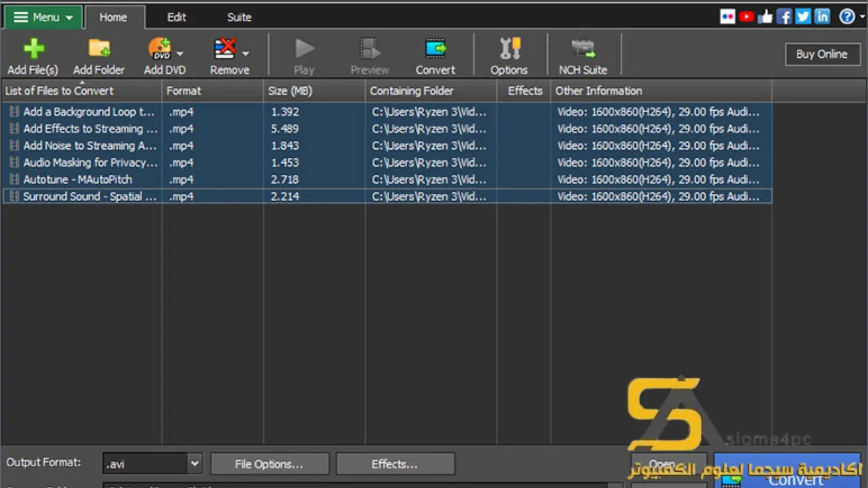This screenshot has height=488, width=868.
Task: Click the Convert icon in the toolbar
Action: point(435,49)
